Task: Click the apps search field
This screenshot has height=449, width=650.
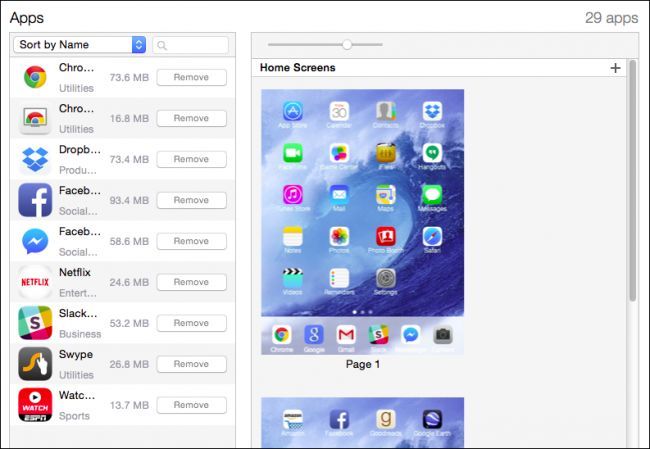Action: (x=190, y=45)
